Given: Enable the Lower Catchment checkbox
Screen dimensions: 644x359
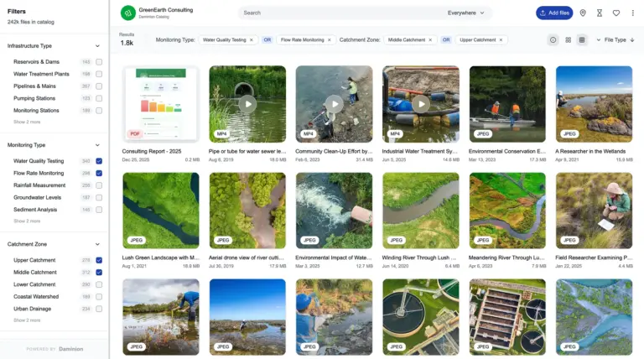Looking at the screenshot, I should pos(99,284).
